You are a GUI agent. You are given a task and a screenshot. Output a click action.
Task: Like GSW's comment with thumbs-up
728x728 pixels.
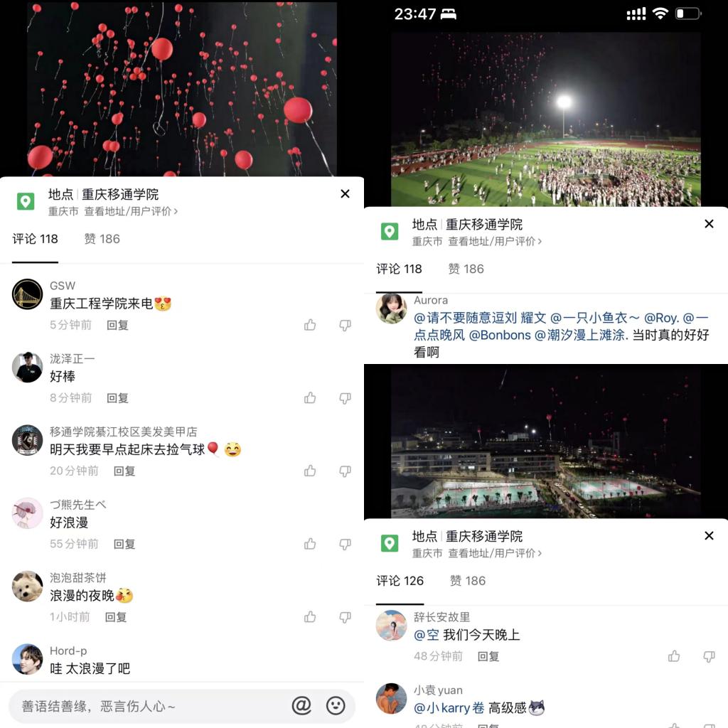click(x=310, y=325)
